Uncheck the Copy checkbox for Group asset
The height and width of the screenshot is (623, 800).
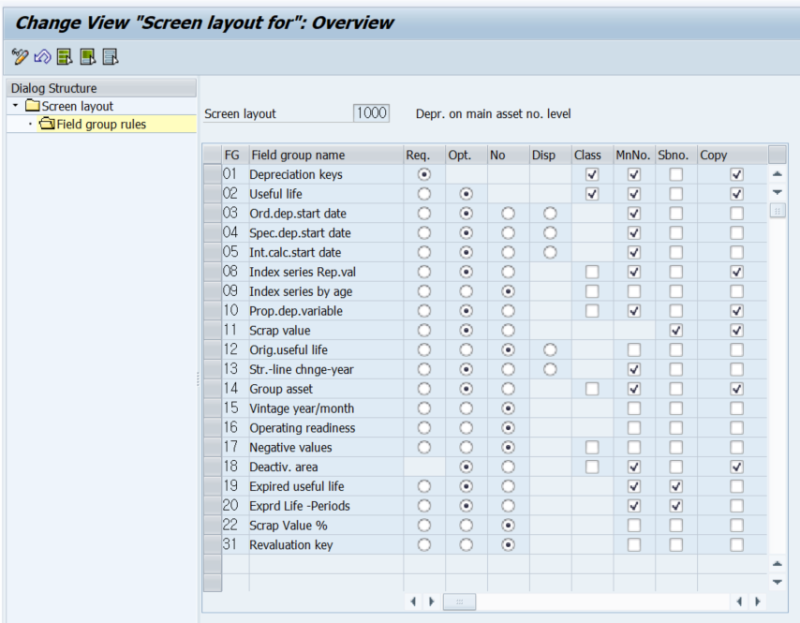click(x=737, y=389)
